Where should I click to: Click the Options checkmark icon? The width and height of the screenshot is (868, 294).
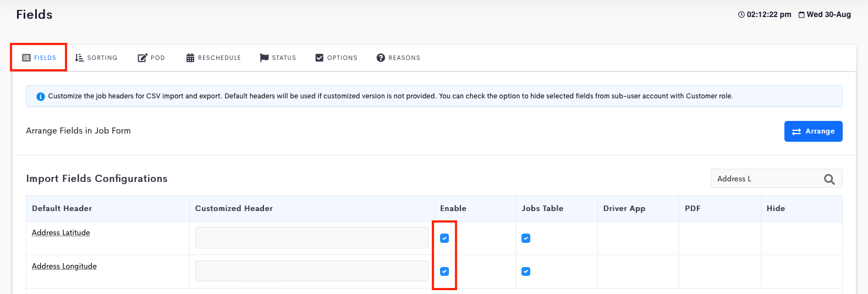tap(320, 58)
